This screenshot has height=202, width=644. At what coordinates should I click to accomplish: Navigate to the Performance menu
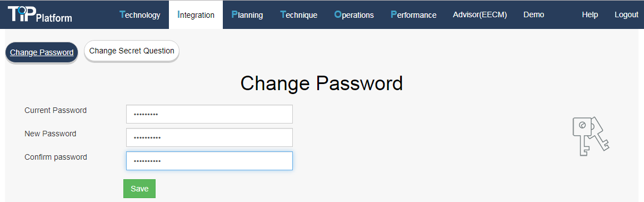pos(413,15)
